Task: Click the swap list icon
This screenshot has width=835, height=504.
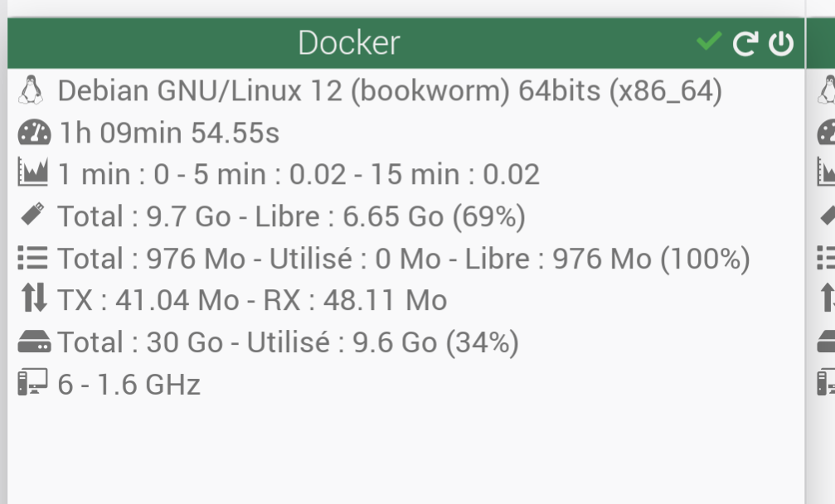Action: click(x=33, y=258)
